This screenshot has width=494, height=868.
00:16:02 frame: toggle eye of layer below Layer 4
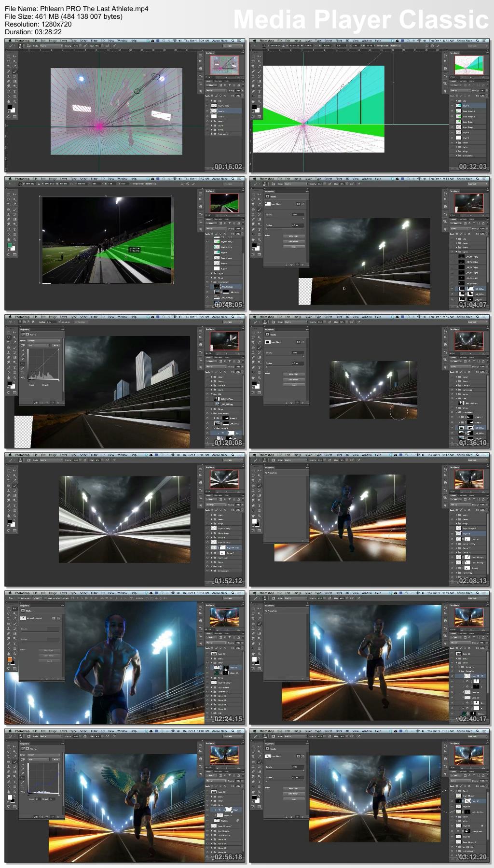(207, 116)
